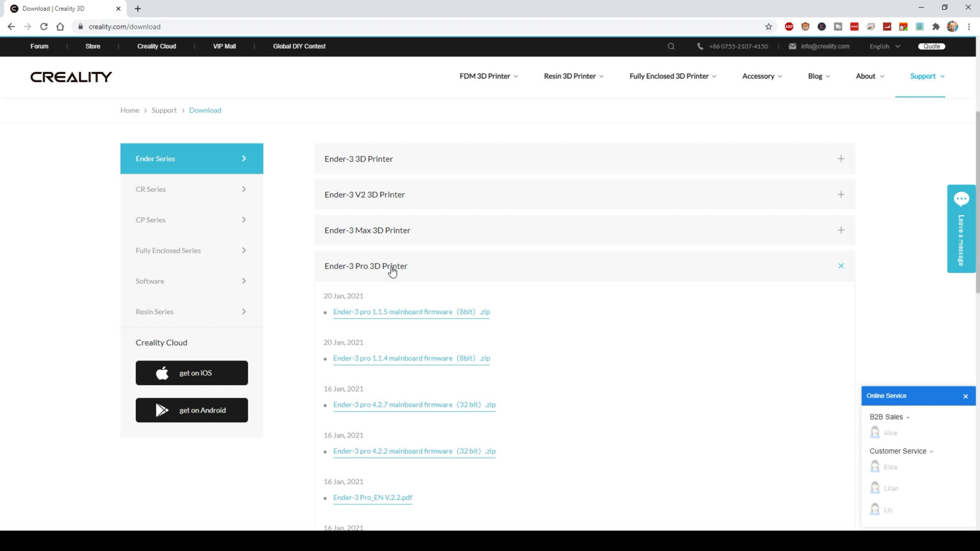The image size is (980, 551).
Task: Open the search magnifier icon
Action: coord(671,47)
